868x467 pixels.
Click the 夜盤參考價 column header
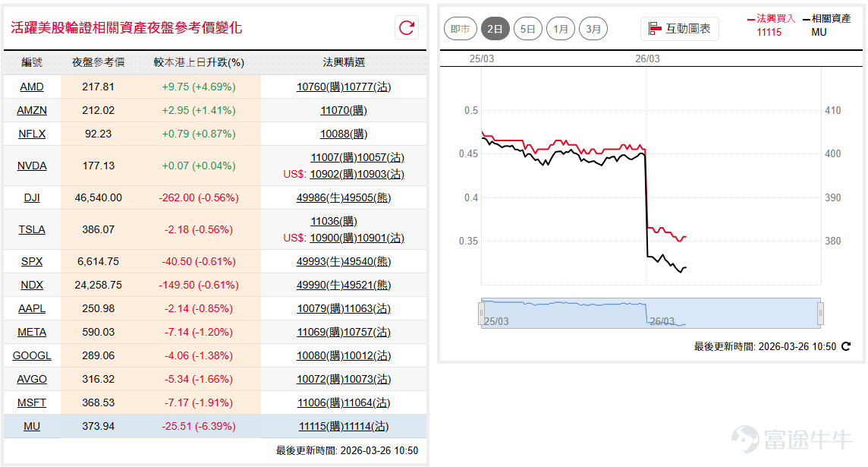(x=98, y=62)
